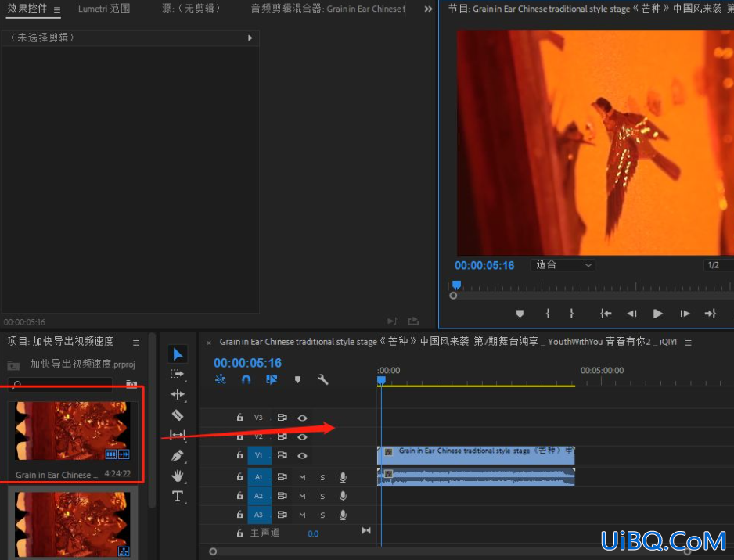Click the timeline timecode 00:00:05:16
This screenshot has height=560, width=734.
(247, 363)
